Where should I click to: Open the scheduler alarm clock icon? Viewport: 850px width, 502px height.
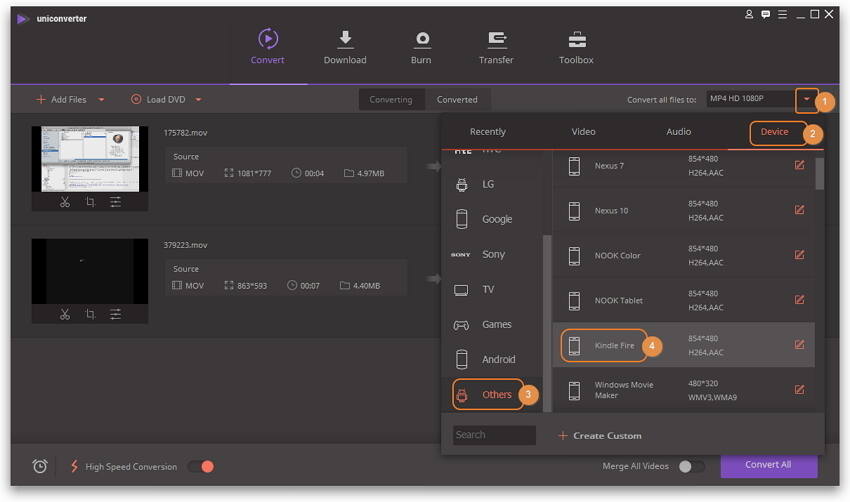point(40,466)
